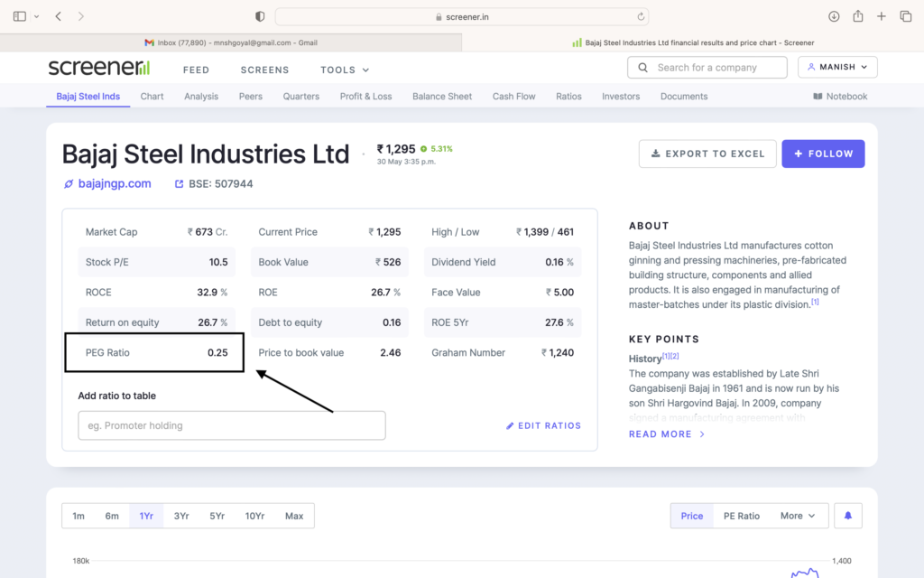Click the Edit Ratios link
924x578 pixels.
(543, 426)
